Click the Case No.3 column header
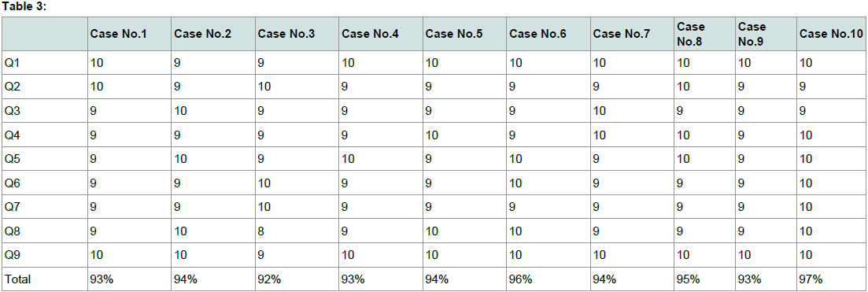The width and height of the screenshot is (868, 292). pos(286,34)
